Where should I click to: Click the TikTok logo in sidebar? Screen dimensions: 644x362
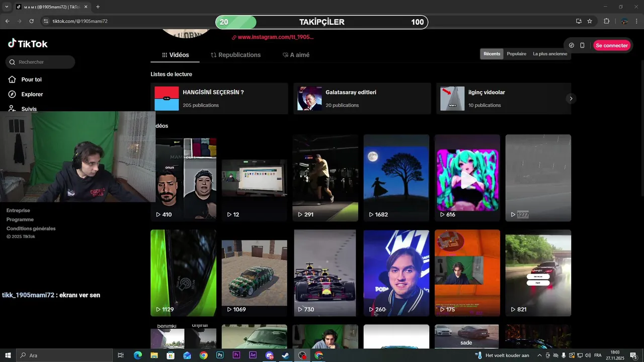pos(28,44)
